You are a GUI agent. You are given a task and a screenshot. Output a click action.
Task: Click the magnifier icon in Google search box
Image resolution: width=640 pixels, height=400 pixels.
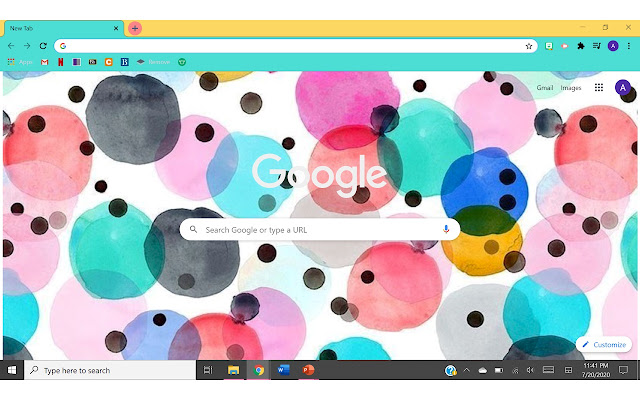193,229
